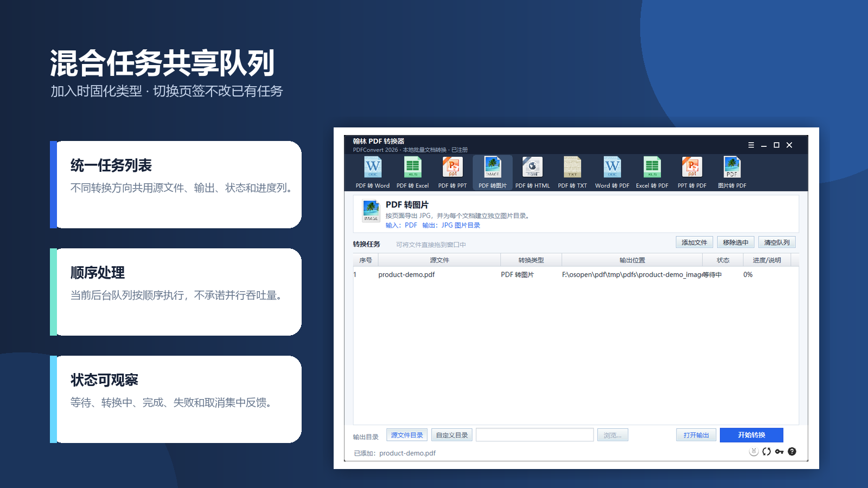868x488 pixels.
Task: Select the PDF 转 Word conversion icon
Action: click(373, 172)
